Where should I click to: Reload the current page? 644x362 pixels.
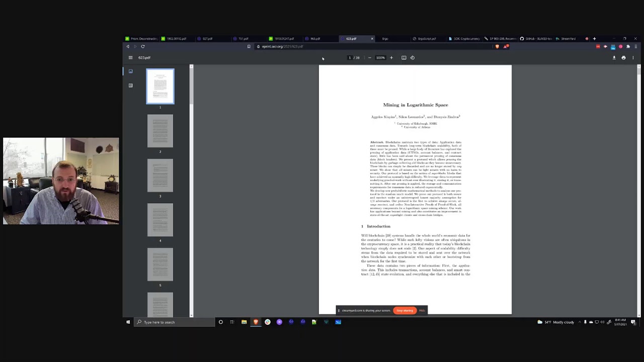(x=143, y=46)
